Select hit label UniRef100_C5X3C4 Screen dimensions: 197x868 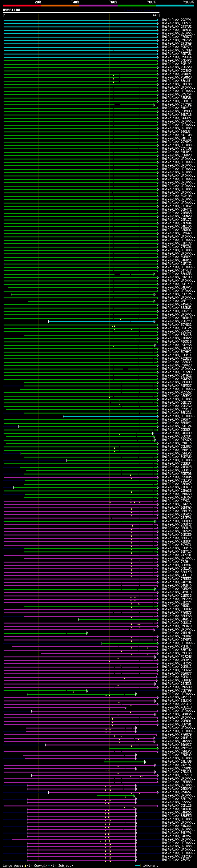tap(177, 57)
